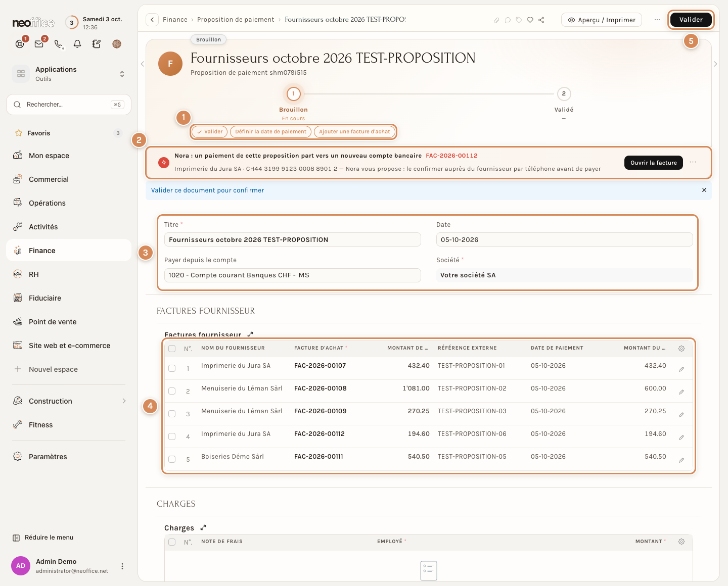Edit row FAC-2026-00112 with pencil icon

pyautogui.click(x=681, y=437)
